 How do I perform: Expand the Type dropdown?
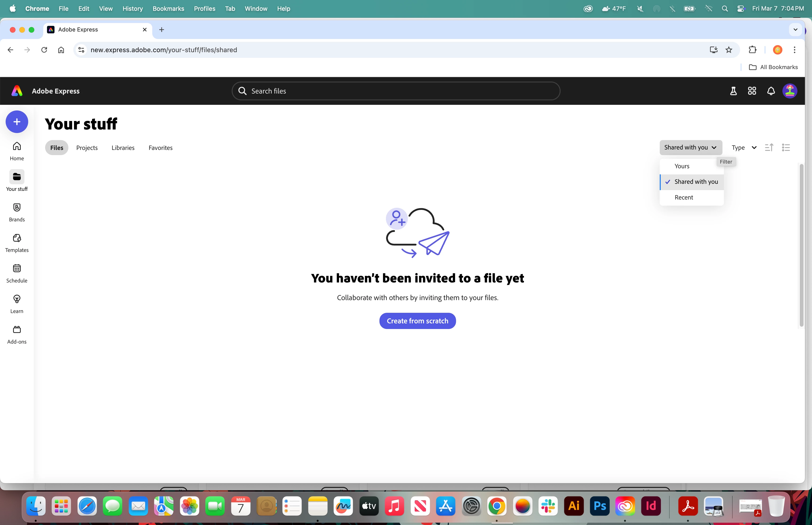click(744, 148)
